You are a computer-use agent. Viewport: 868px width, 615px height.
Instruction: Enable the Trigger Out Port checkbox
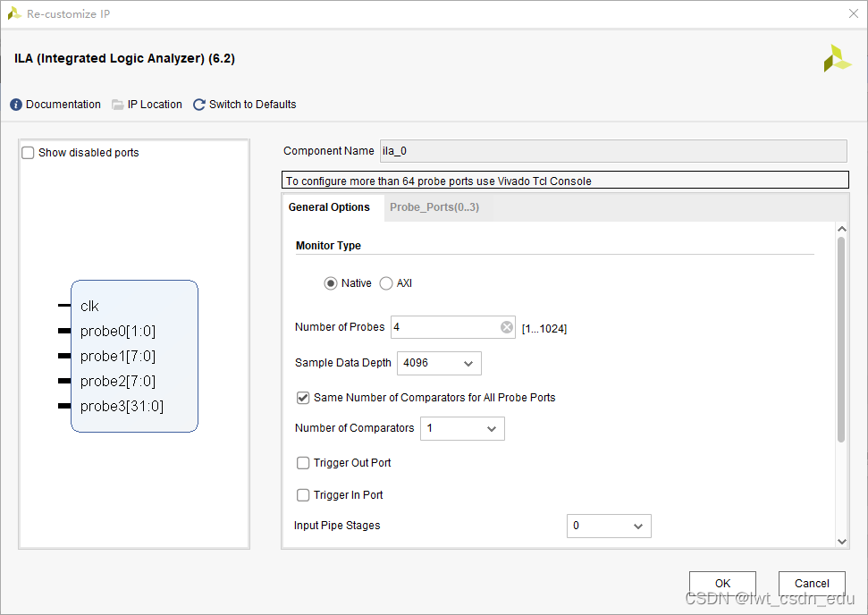(303, 463)
